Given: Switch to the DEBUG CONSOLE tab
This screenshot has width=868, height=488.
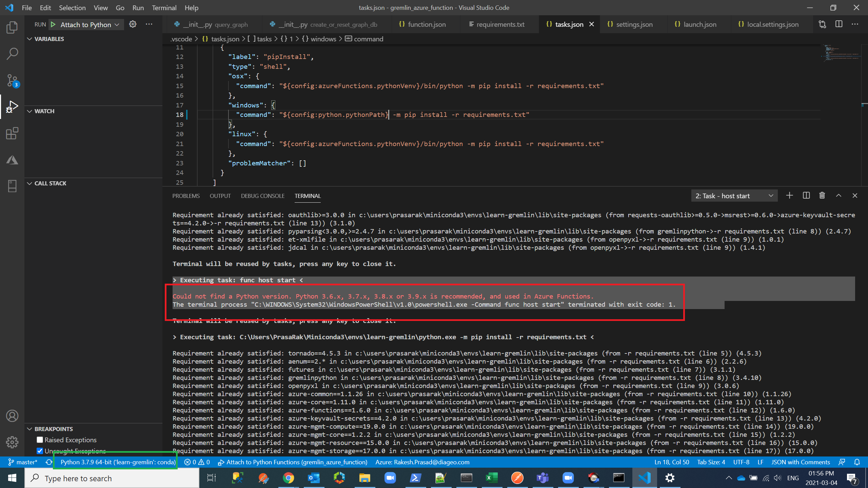Looking at the screenshot, I should (x=262, y=196).
